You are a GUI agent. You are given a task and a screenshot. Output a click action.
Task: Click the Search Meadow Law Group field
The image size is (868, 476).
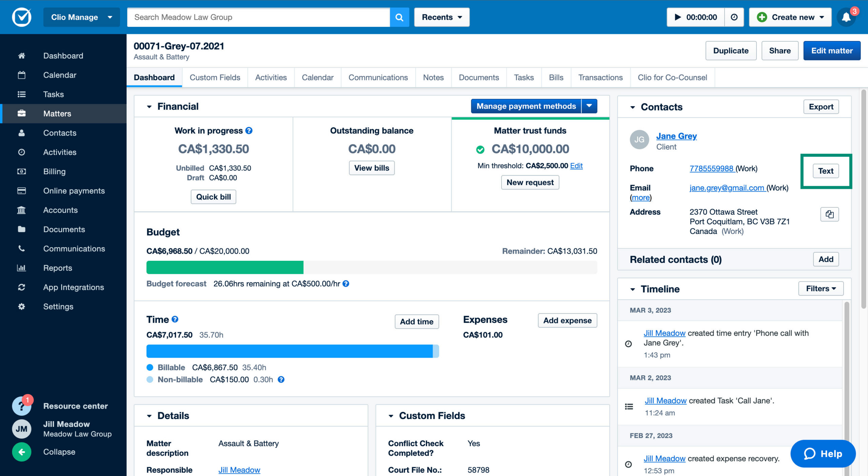258,17
